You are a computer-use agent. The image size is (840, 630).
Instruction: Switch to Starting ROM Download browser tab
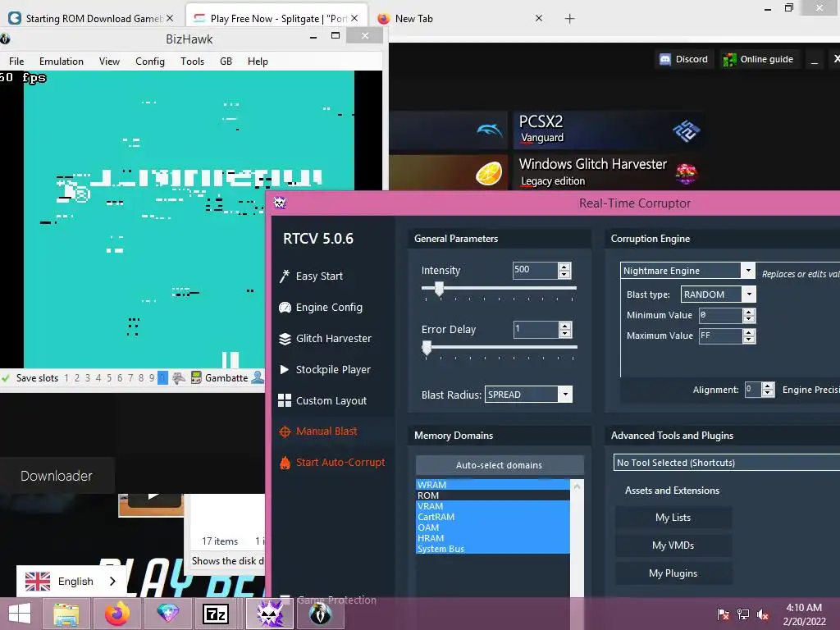coord(90,18)
